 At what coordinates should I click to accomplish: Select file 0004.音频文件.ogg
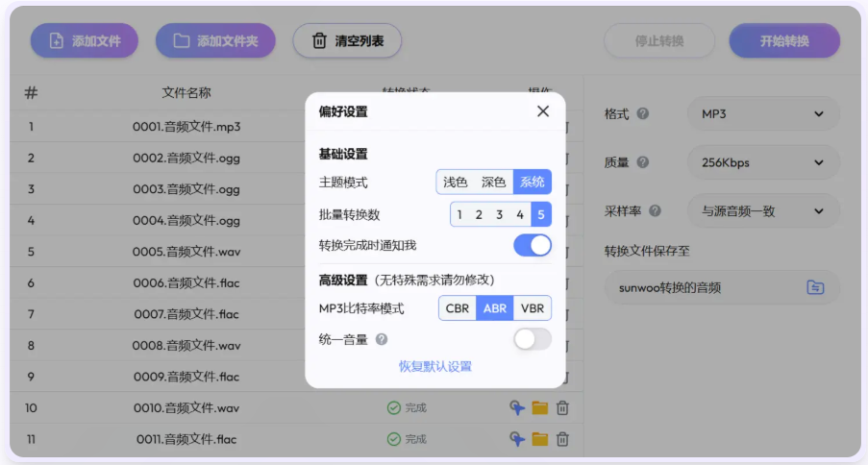tap(186, 220)
